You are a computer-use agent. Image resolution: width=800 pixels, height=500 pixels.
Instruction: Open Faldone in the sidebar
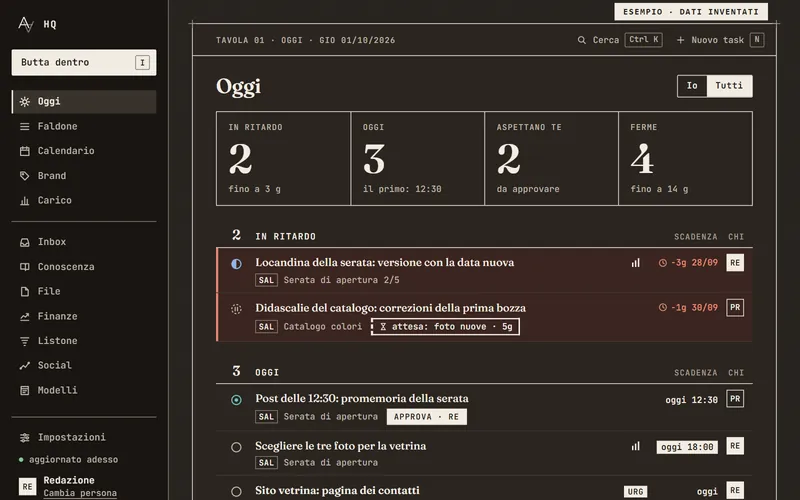click(x=84, y=127)
